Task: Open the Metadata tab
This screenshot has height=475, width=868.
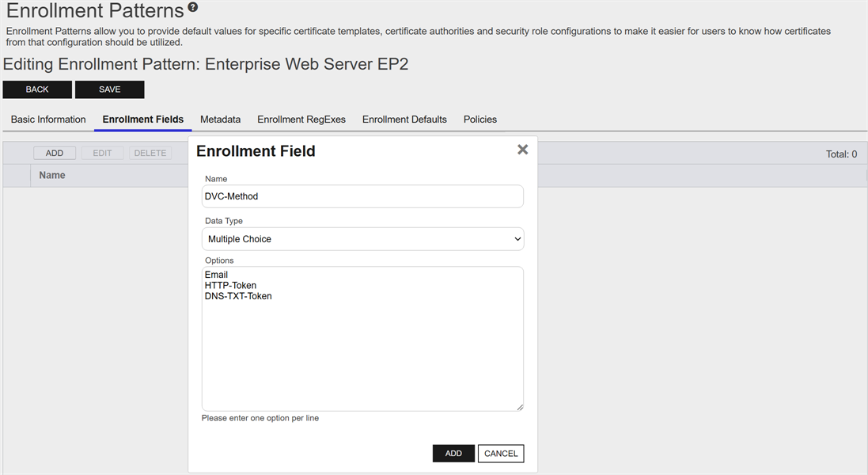Action: point(220,120)
